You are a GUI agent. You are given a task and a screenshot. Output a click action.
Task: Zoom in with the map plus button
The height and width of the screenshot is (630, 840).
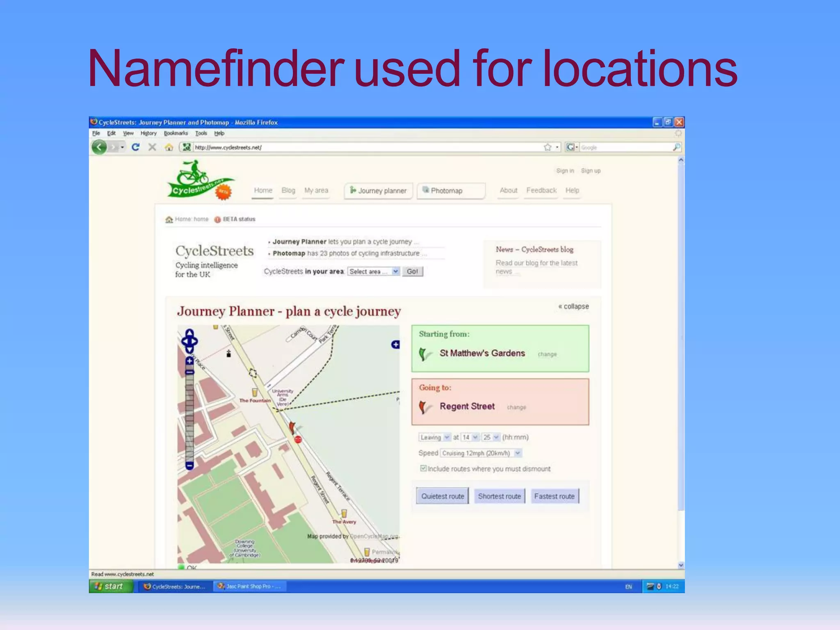pyautogui.click(x=189, y=361)
